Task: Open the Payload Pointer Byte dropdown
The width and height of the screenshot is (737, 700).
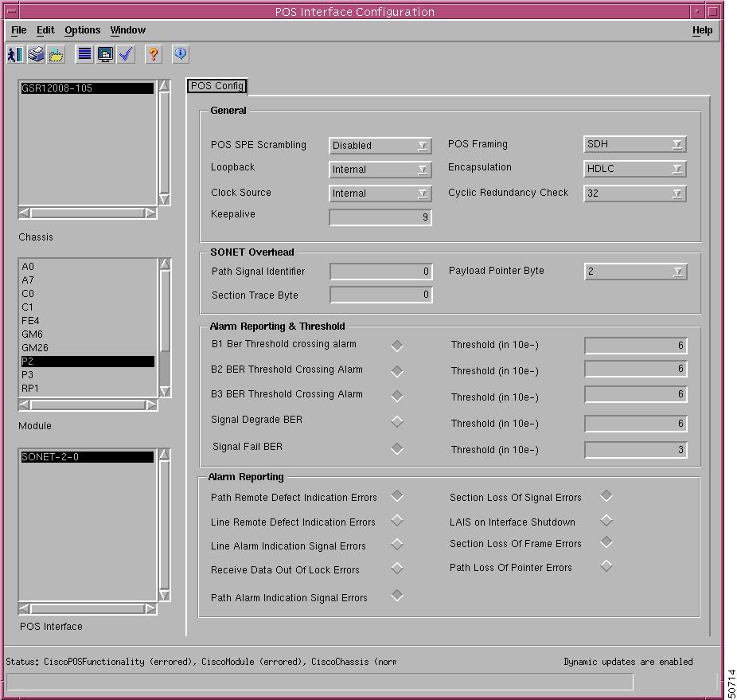Action: tap(635, 272)
